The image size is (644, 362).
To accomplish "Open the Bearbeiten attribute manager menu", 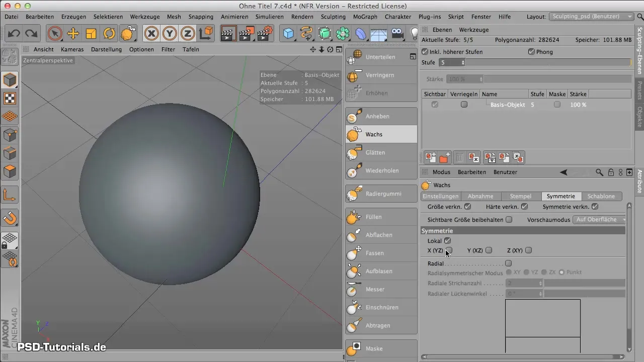I will [x=471, y=172].
